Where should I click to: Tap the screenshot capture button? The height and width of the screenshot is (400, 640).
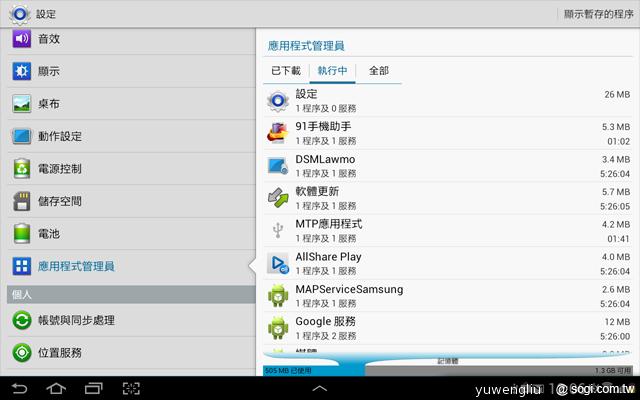131,388
